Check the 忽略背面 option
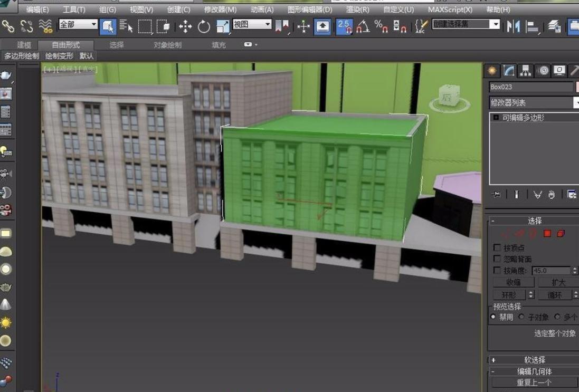The height and width of the screenshot is (392, 579). tap(497, 259)
